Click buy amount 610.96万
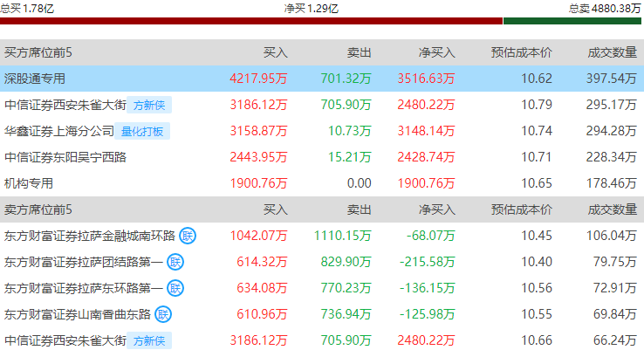 [x=262, y=315]
